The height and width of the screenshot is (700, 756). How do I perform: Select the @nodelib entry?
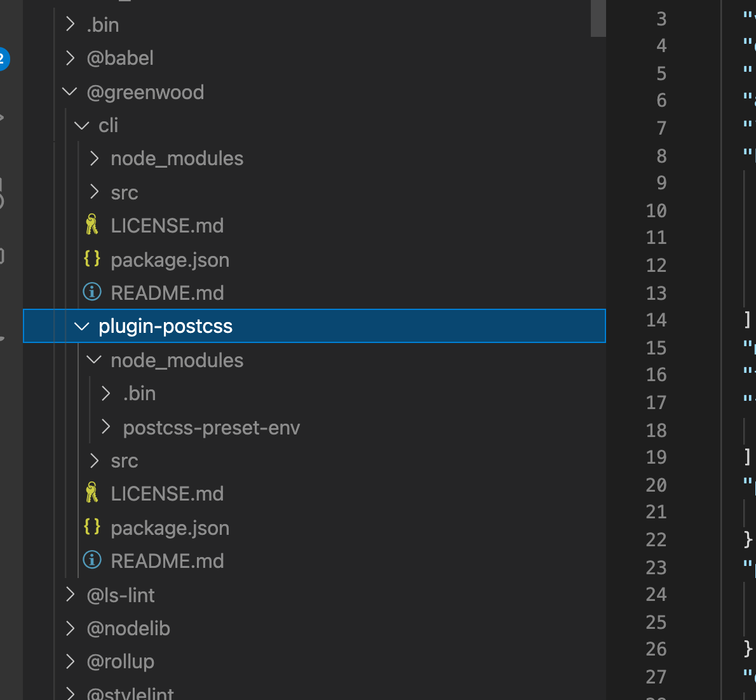[x=128, y=628]
